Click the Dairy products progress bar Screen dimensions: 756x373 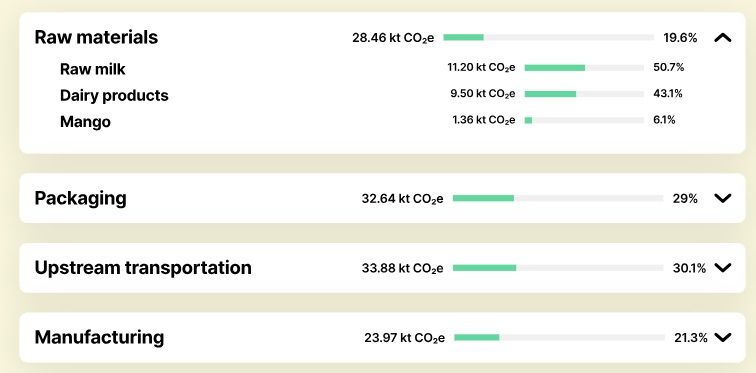584,94
